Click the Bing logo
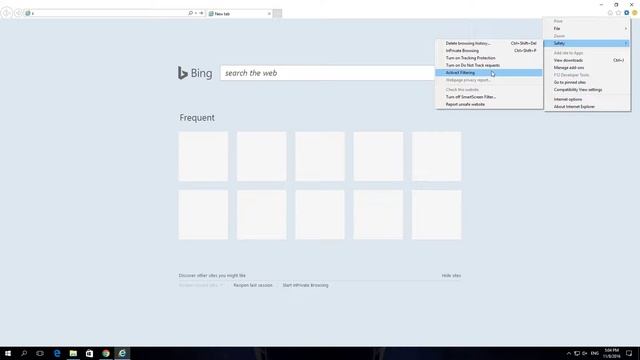 [195, 73]
